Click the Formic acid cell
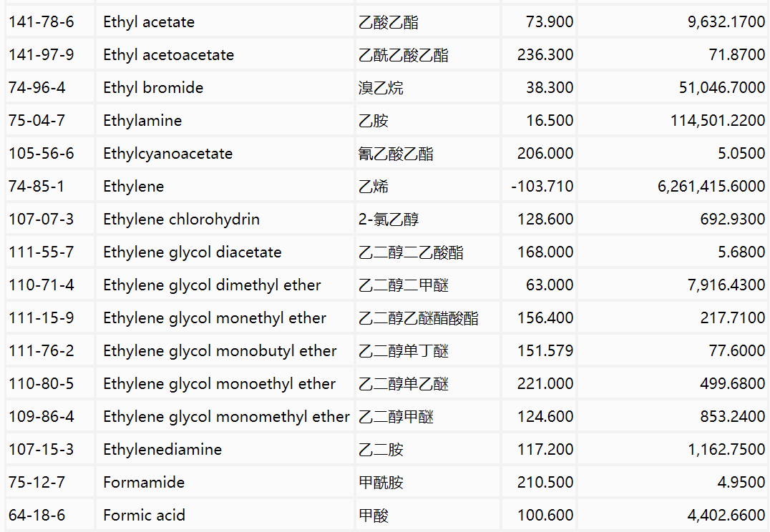Screen dimensions: 770x532 coord(144,516)
